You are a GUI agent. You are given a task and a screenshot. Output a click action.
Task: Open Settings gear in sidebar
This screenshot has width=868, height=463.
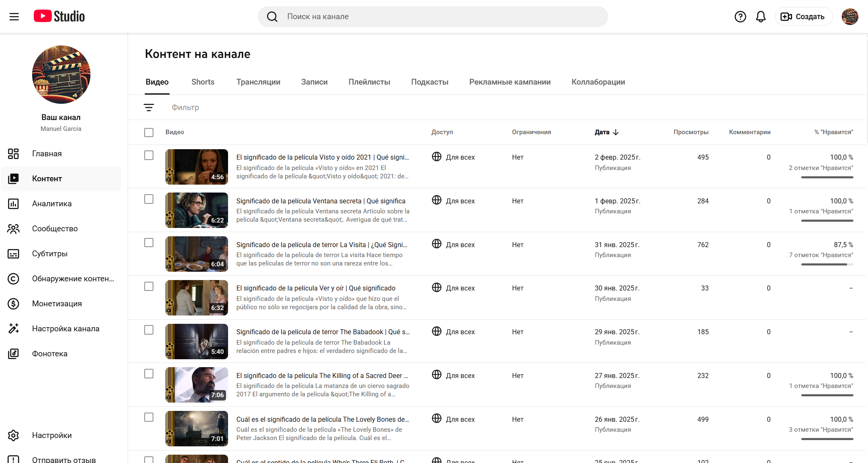[x=13, y=435]
